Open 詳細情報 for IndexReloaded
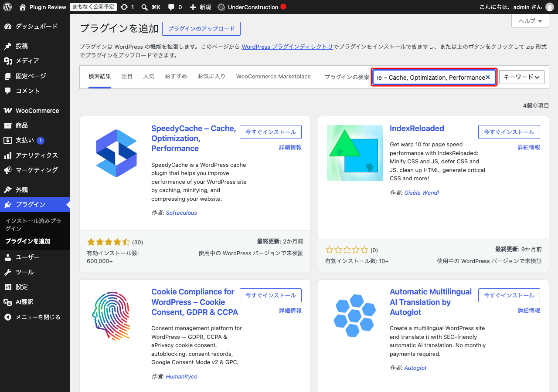Viewport: 558px width, 392px height. 529,148
